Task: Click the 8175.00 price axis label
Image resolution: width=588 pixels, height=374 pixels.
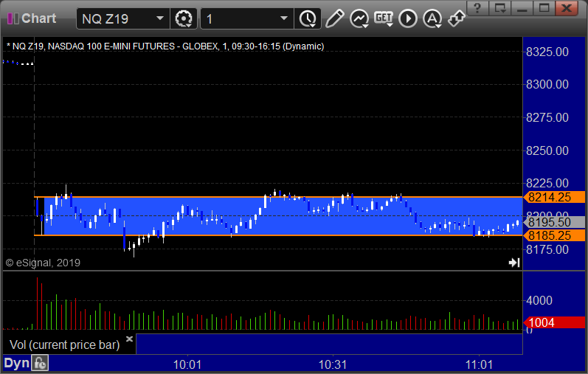Action: pyautogui.click(x=547, y=249)
